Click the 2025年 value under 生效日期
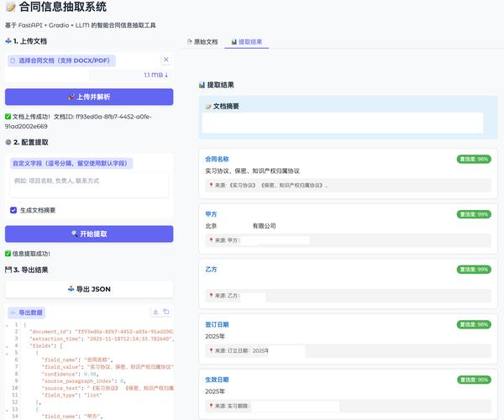 click(215, 391)
